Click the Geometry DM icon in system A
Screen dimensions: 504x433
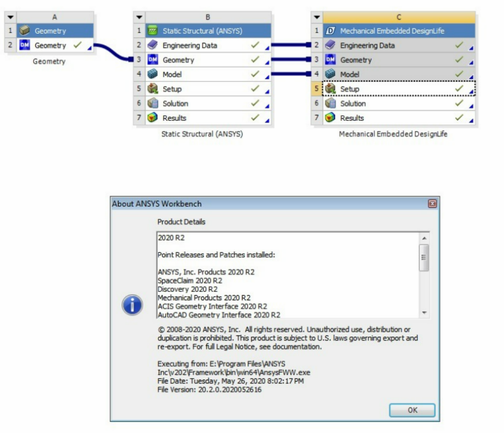[24, 46]
